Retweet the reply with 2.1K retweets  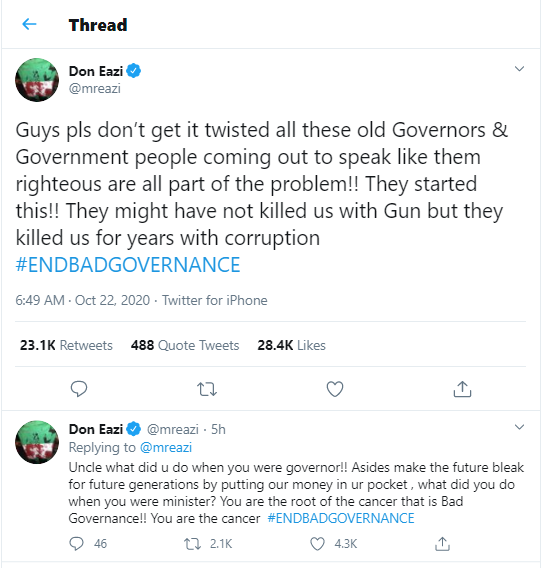[192, 544]
